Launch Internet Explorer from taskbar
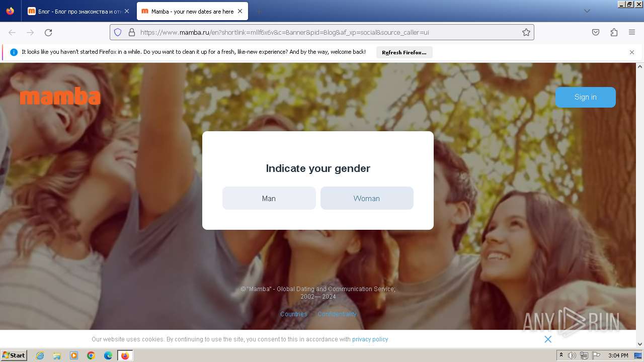 (x=40, y=355)
